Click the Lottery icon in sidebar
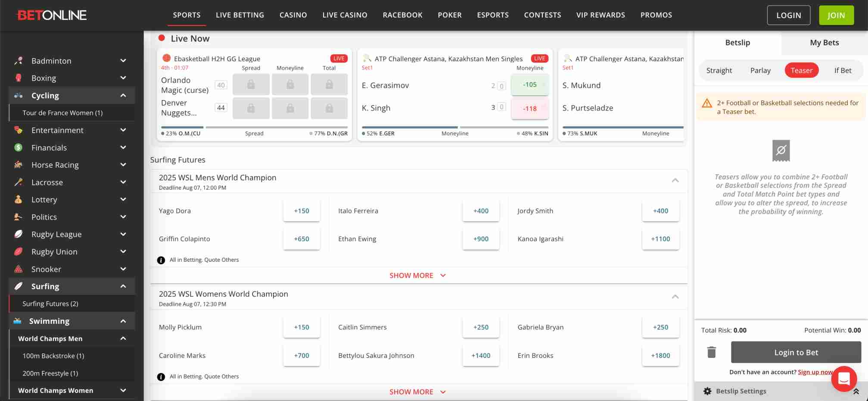This screenshot has height=401, width=868. click(18, 199)
